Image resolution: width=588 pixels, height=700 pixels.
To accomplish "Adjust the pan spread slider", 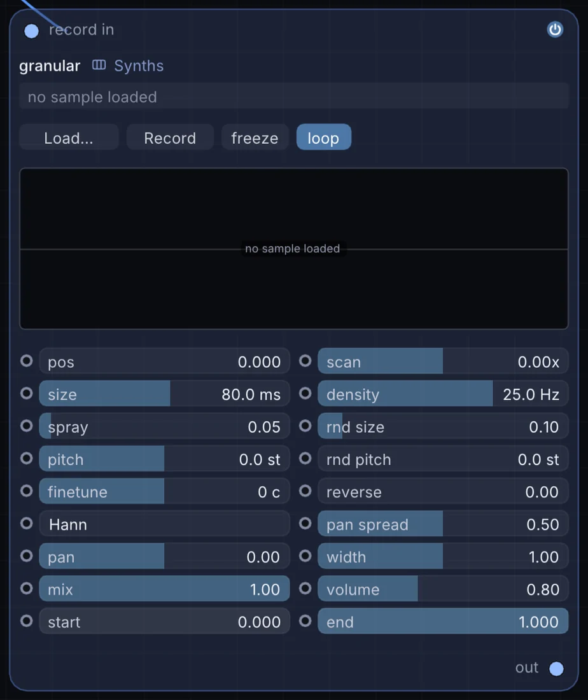I will click(x=443, y=524).
